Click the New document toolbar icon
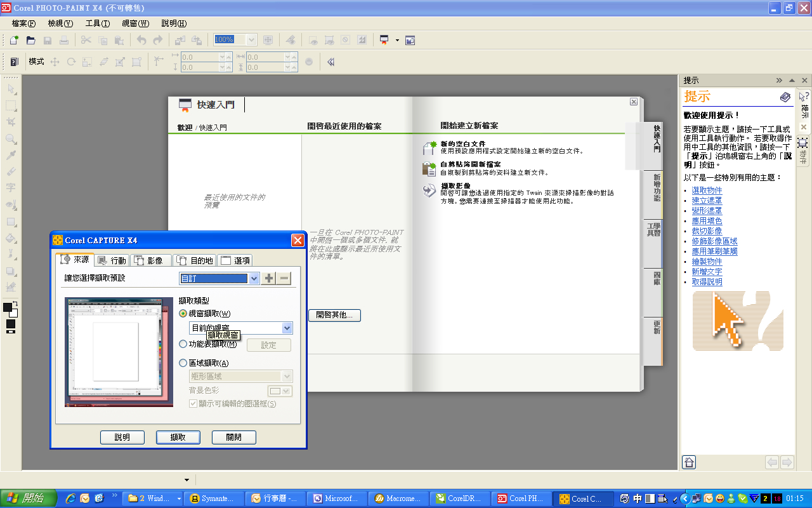812x508 pixels. (x=14, y=40)
